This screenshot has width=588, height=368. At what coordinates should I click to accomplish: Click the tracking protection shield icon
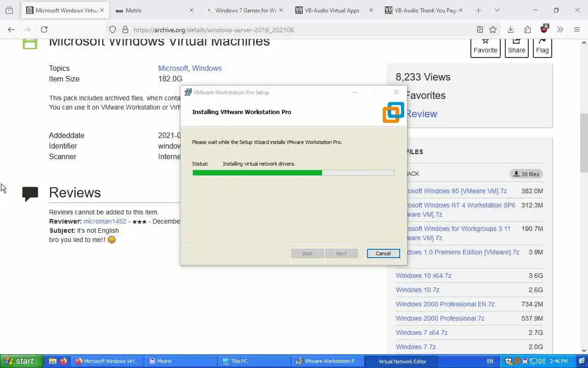113,29
